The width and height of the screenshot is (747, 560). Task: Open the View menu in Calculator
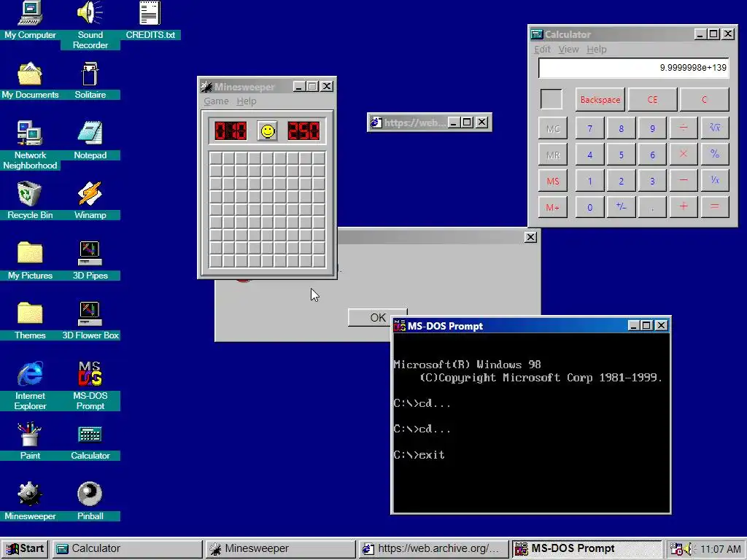(568, 49)
